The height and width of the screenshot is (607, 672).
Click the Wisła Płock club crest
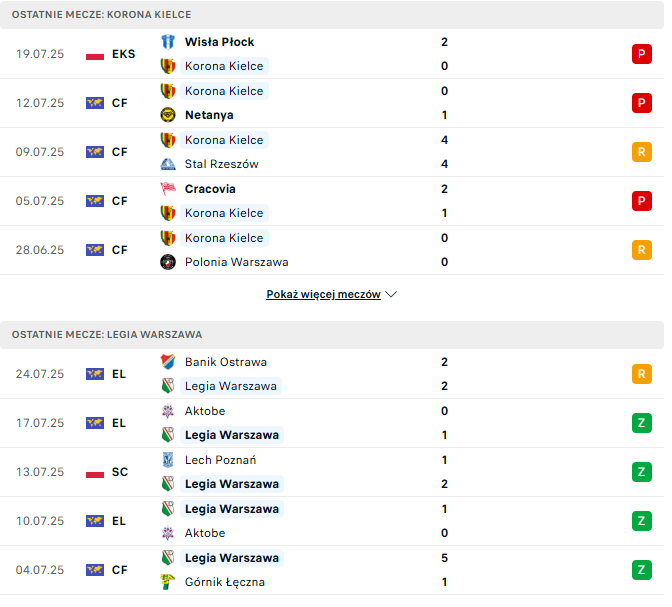tap(169, 42)
